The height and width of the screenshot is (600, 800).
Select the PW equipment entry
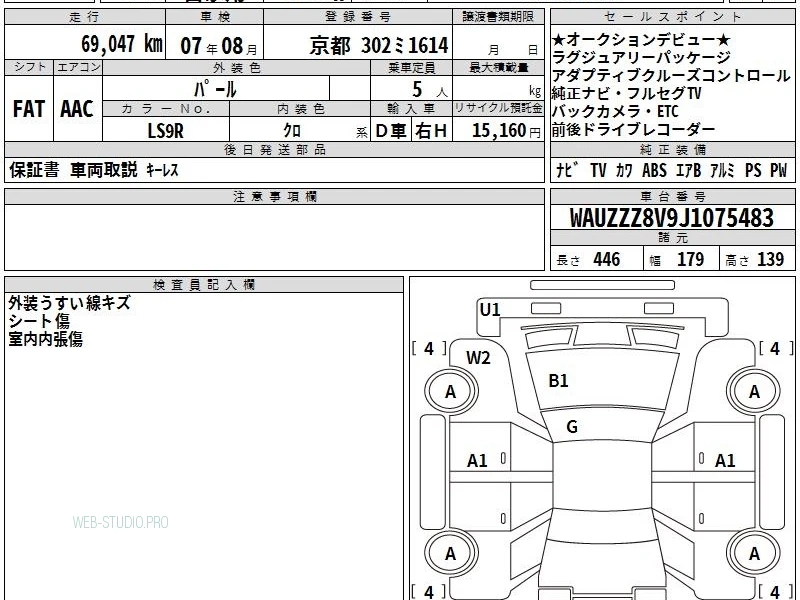coord(778,170)
